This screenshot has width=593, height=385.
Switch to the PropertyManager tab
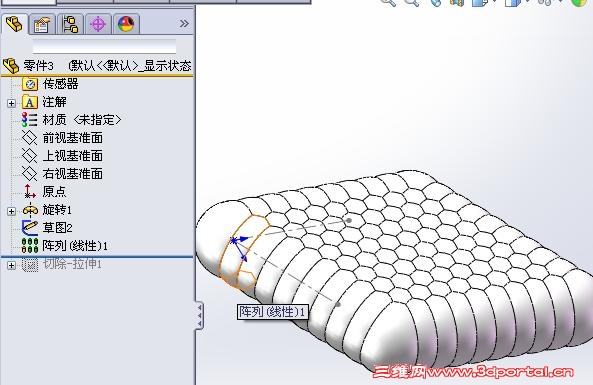(x=42, y=25)
